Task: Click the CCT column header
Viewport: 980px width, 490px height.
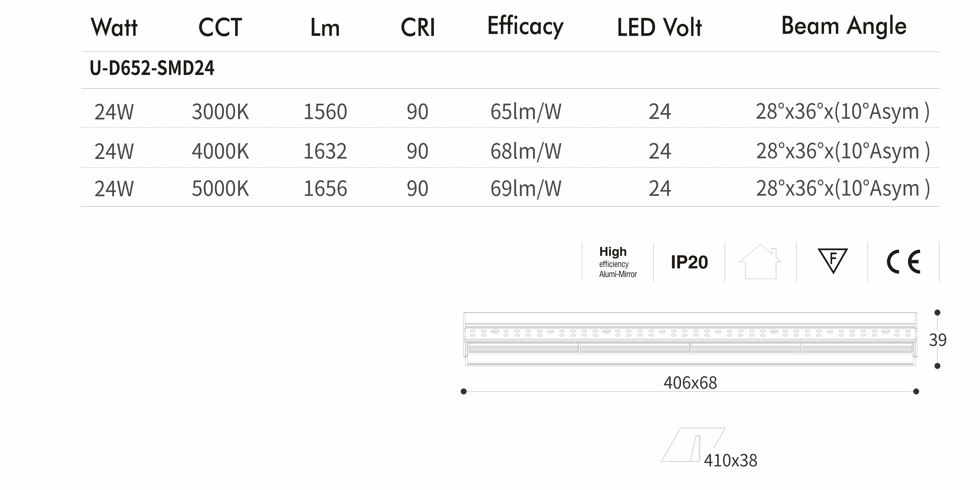Action: (x=220, y=27)
